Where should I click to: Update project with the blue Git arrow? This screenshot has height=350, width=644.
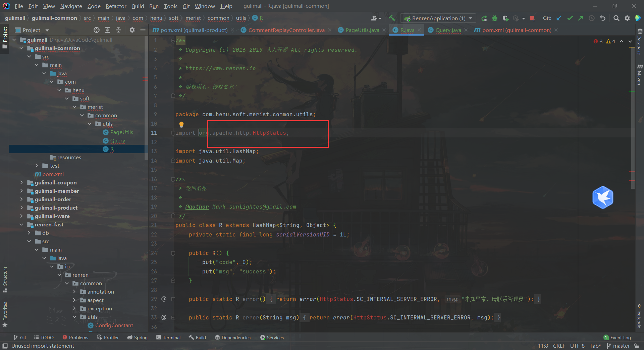559,18
